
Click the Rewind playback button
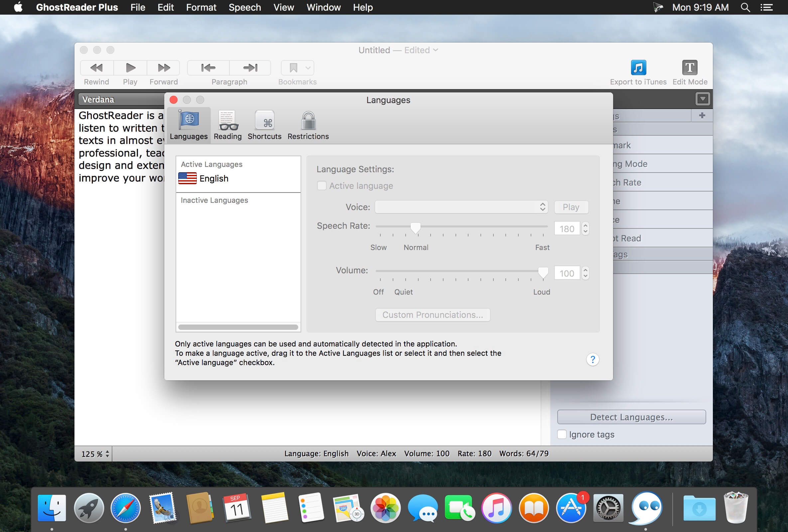(x=96, y=68)
